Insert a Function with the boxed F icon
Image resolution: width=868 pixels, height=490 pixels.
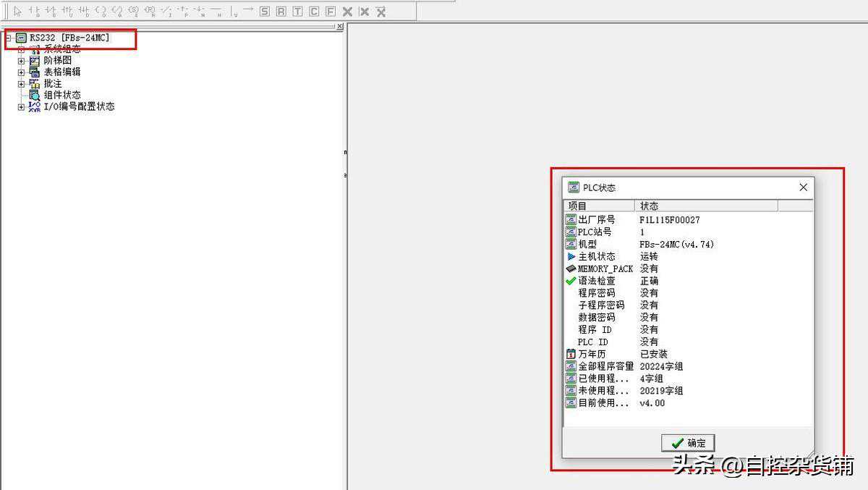(x=331, y=12)
